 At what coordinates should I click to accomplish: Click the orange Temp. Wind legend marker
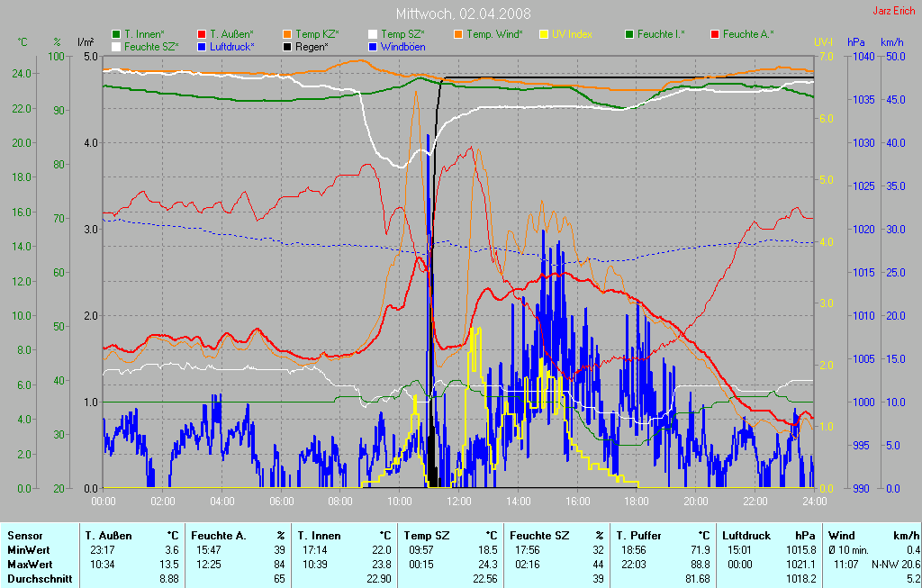(458, 33)
